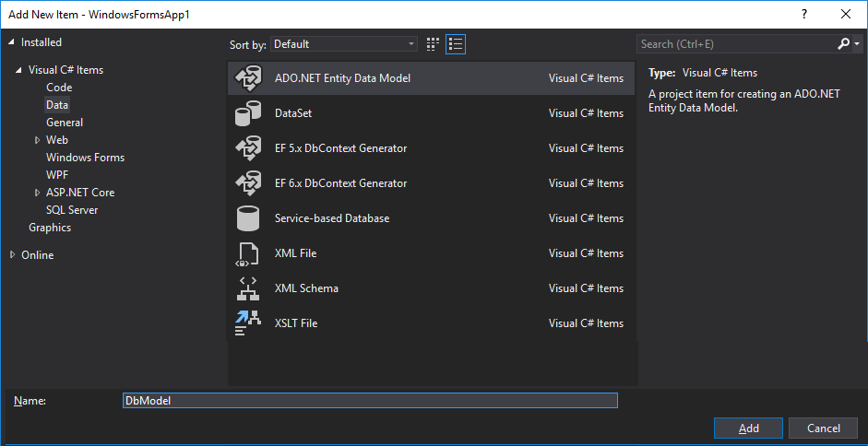The height and width of the screenshot is (446, 868).
Task: Select the SQL Server category
Action: click(x=72, y=210)
